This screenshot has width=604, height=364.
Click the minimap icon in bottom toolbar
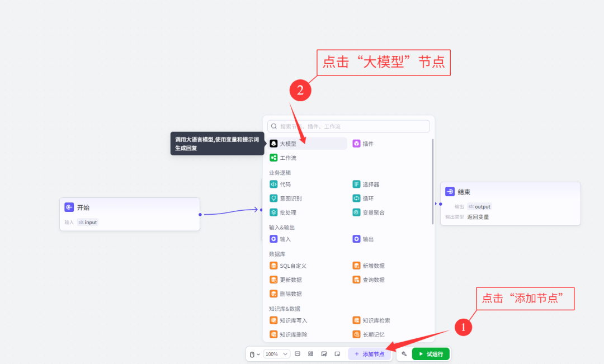pos(311,353)
